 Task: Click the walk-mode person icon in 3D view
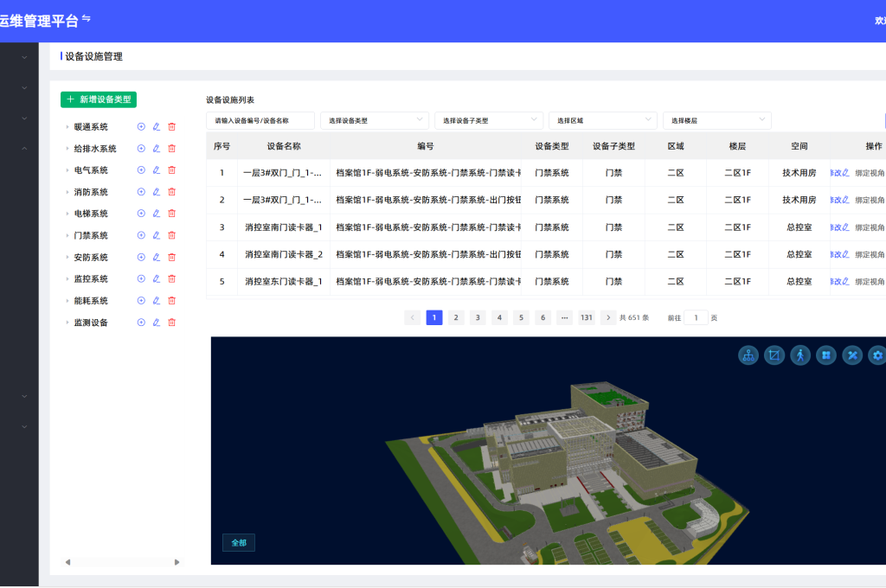point(800,355)
